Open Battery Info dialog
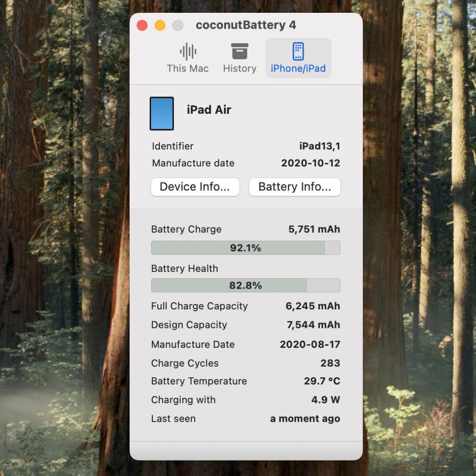This screenshot has width=476, height=476. click(294, 186)
